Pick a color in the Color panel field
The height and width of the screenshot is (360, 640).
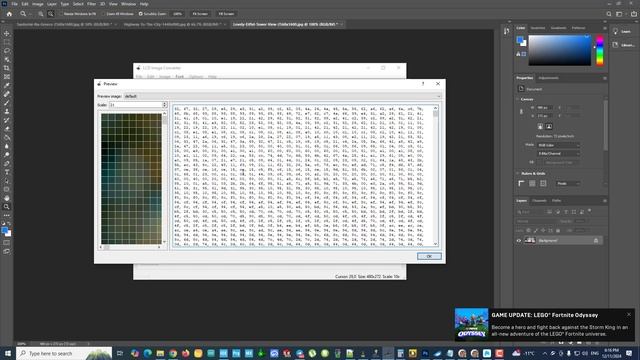[x=560, y=50]
